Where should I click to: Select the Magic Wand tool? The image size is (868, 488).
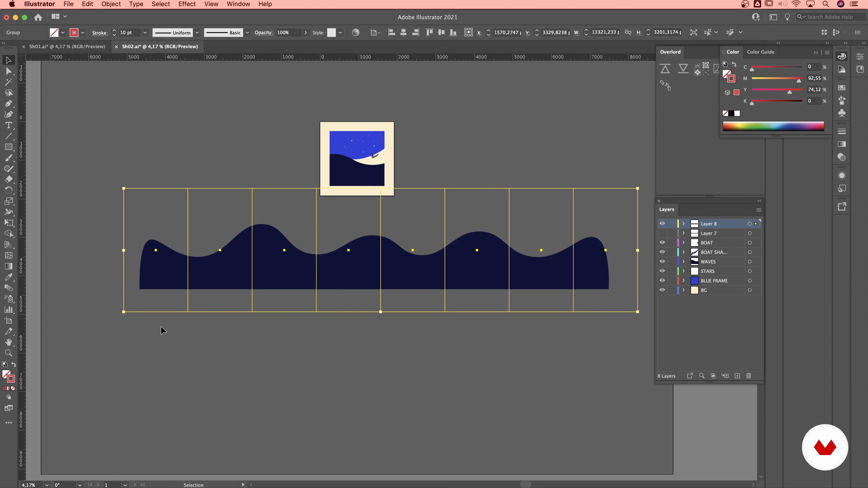[9, 82]
